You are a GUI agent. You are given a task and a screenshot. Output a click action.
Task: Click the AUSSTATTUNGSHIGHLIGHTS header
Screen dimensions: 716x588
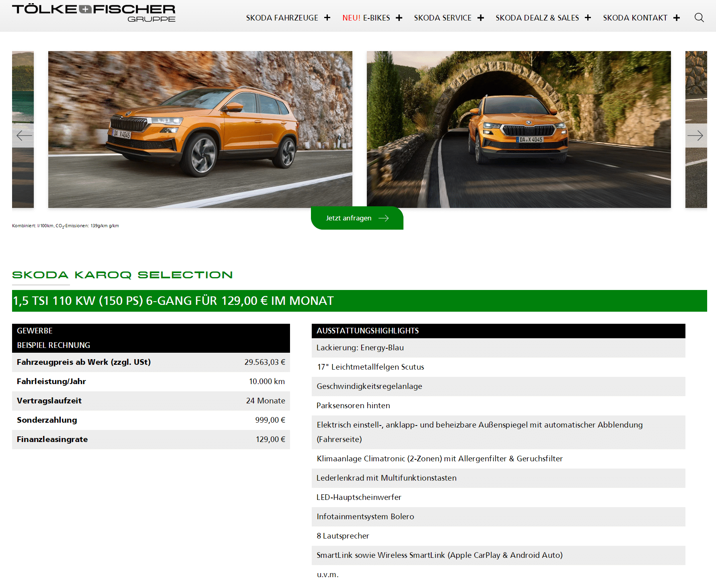(x=498, y=331)
